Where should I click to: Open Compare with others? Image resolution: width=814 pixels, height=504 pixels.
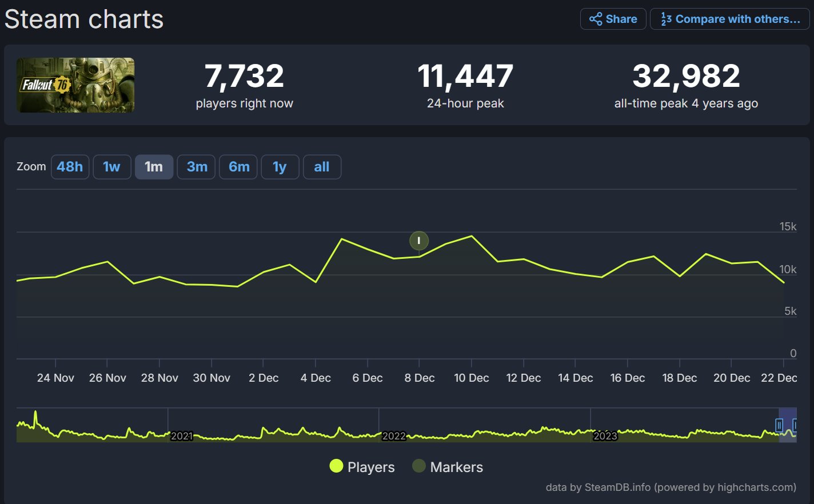730,19
